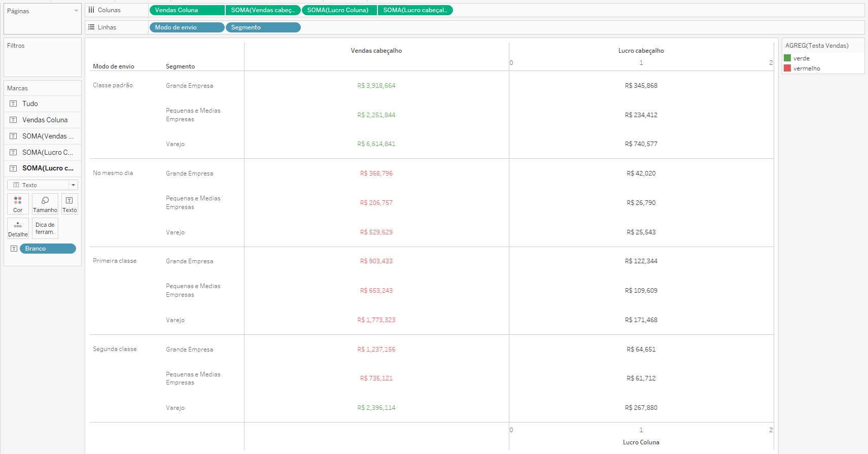Select the Branco pill in Marks
This screenshot has width=868, height=454.
click(48, 249)
